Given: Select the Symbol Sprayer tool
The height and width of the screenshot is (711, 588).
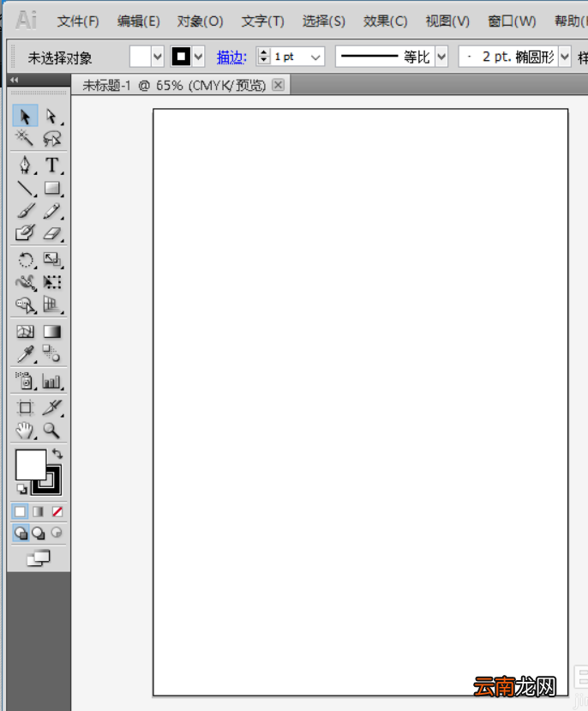Looking at the screenshot, I should pyautogui.click(x=25, y=381).
